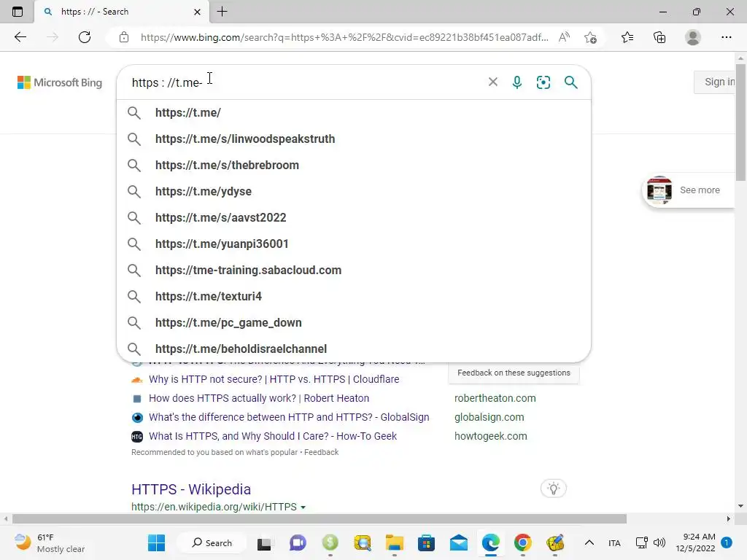Click the browser Back arrow

(20, 37)
